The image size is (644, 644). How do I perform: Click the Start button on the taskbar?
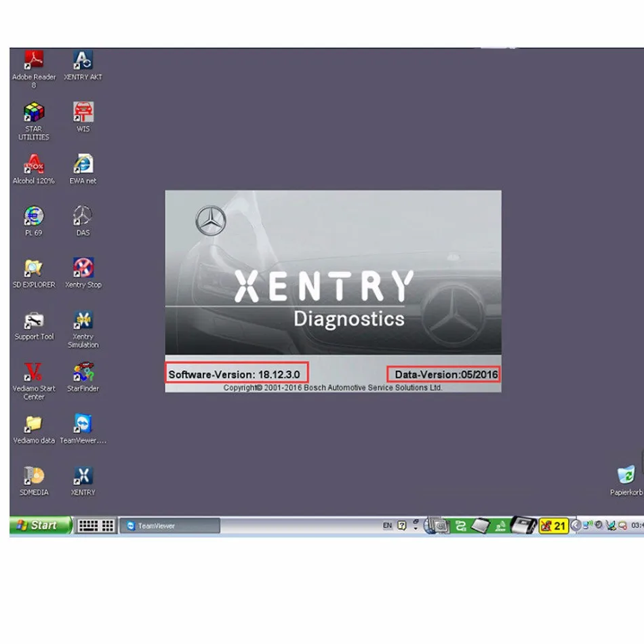click(41, 525)
